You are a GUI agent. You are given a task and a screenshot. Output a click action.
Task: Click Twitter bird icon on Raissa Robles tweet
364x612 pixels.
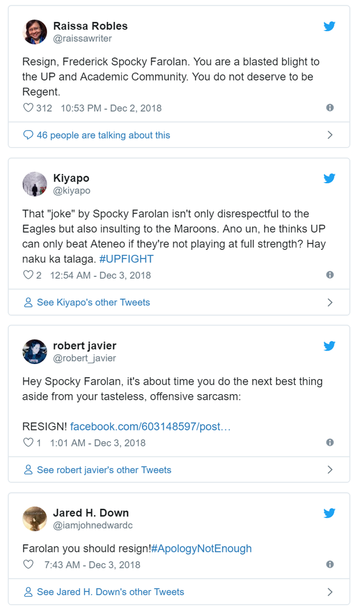coord(330,26)
